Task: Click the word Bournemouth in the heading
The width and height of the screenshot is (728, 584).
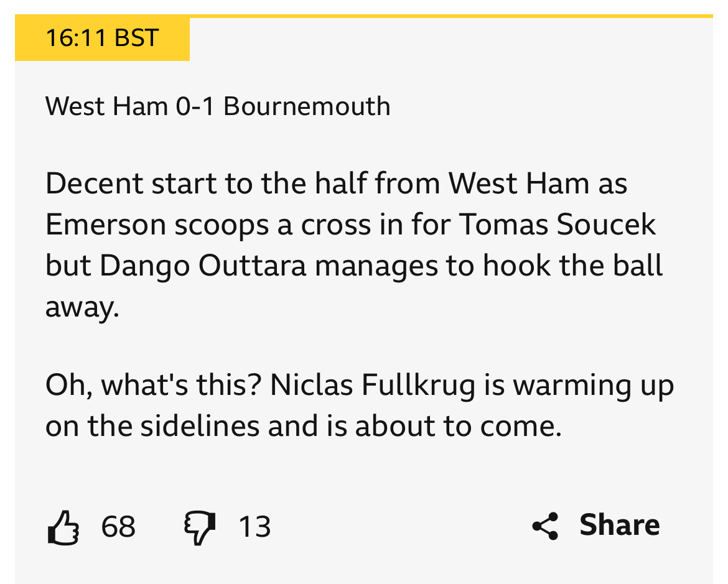Action: click(307, 106)
